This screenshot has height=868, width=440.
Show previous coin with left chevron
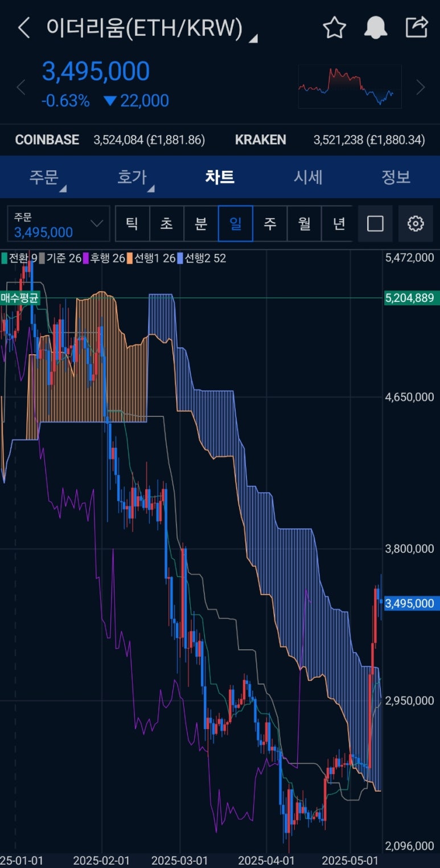coord(21,87)
